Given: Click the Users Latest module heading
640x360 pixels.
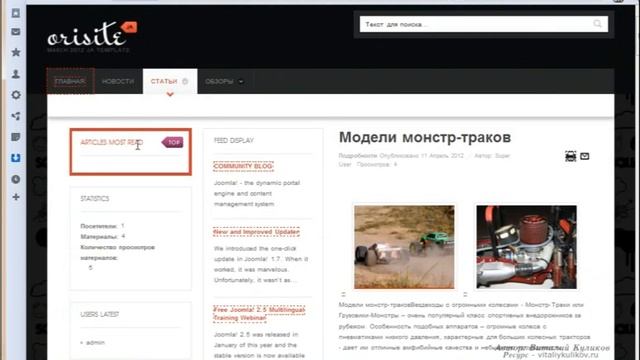Looking at the screenshot, I should click(100, 314).
